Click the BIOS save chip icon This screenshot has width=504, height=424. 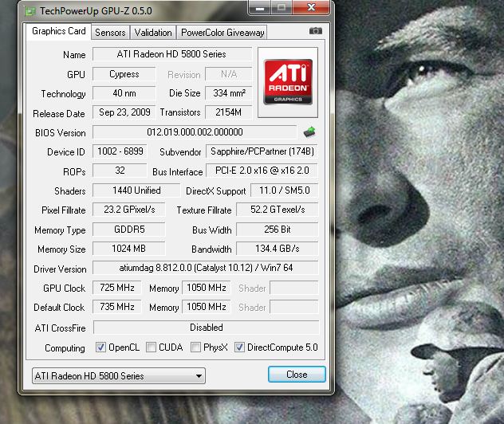(309, 132)
